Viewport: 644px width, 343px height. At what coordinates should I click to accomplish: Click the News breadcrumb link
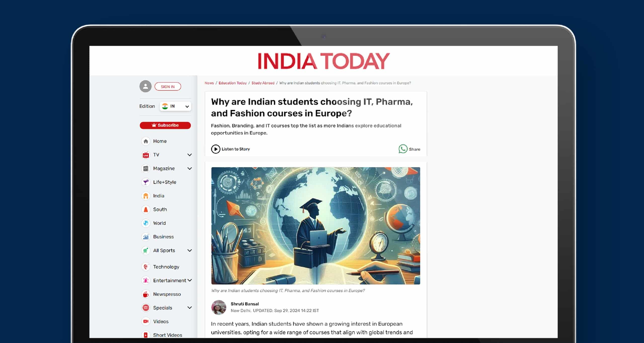[x=209, y=83]
